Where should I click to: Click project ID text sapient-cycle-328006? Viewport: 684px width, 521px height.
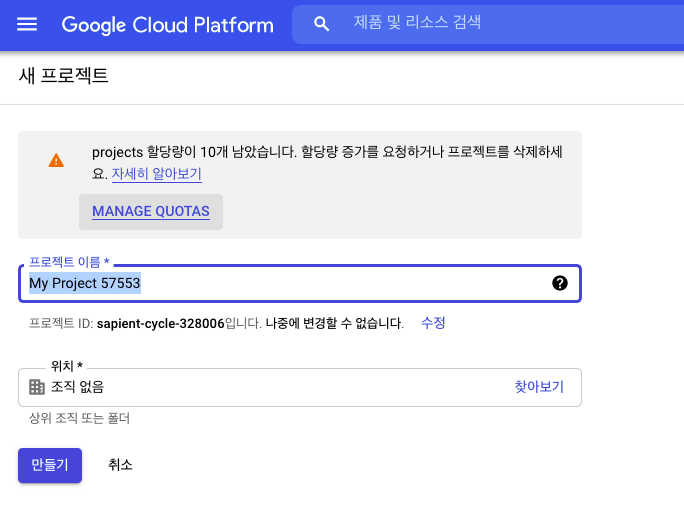point(161,323)
